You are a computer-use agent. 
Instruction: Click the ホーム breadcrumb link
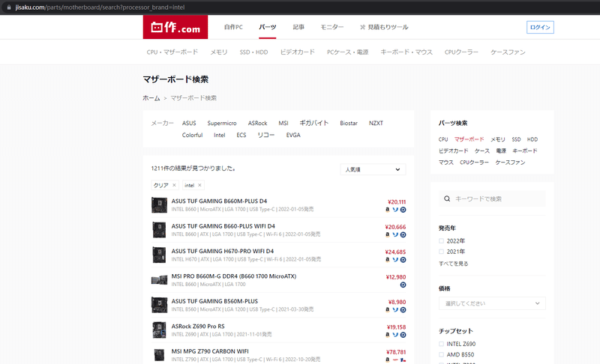151,98
